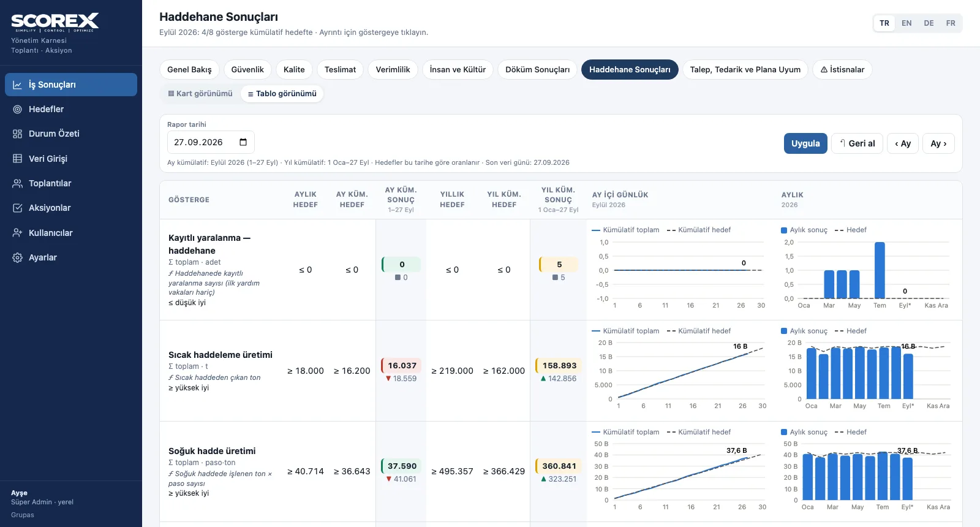980x527 pixels.
Task: Select the Veri Girişi table icon
Action: coord(18,159)
